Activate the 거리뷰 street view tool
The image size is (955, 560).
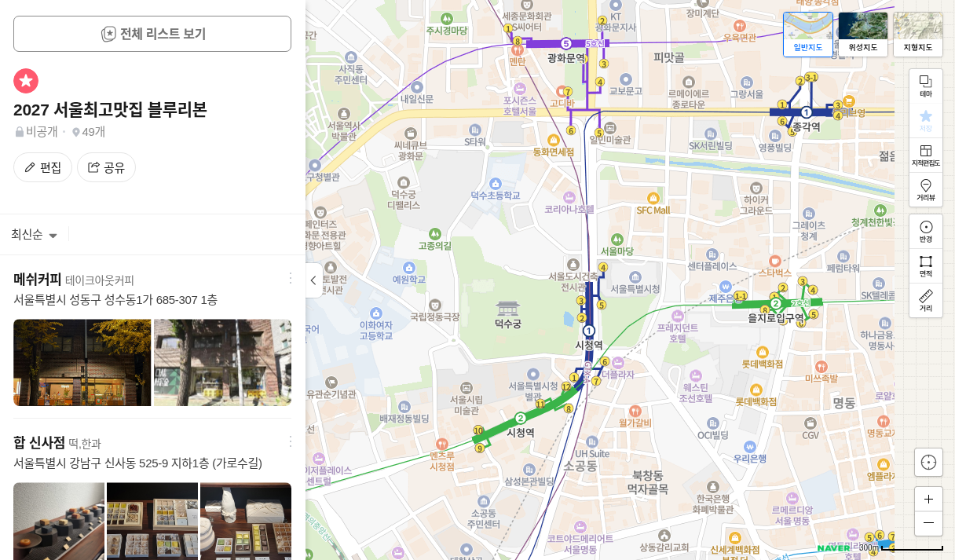926,190
